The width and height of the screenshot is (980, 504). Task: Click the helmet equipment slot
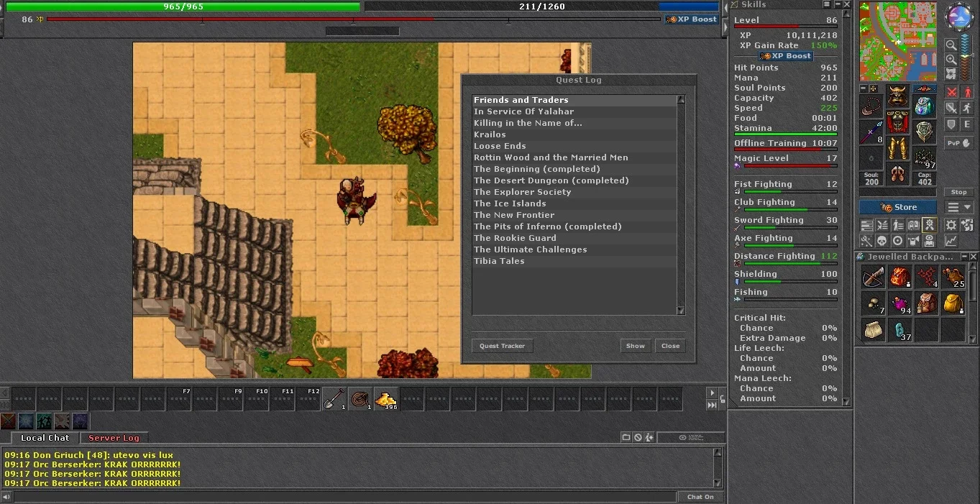897,96
